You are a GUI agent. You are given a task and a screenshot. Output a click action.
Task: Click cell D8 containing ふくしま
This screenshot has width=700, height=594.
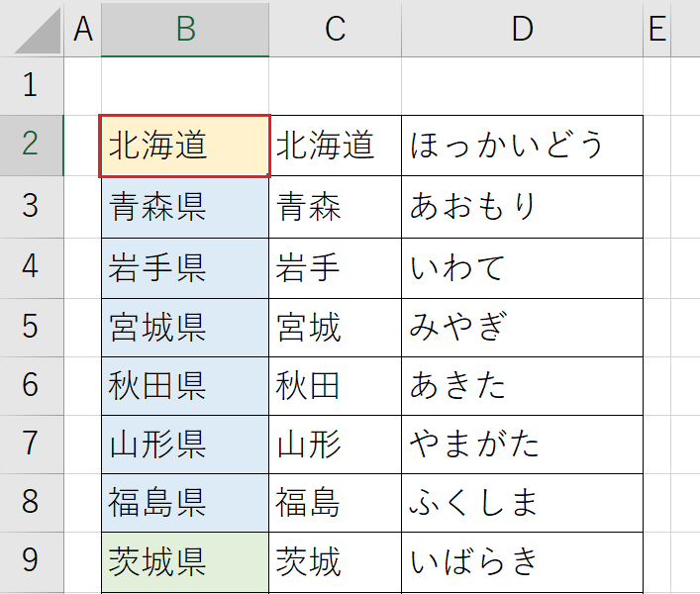coord(523,503)
